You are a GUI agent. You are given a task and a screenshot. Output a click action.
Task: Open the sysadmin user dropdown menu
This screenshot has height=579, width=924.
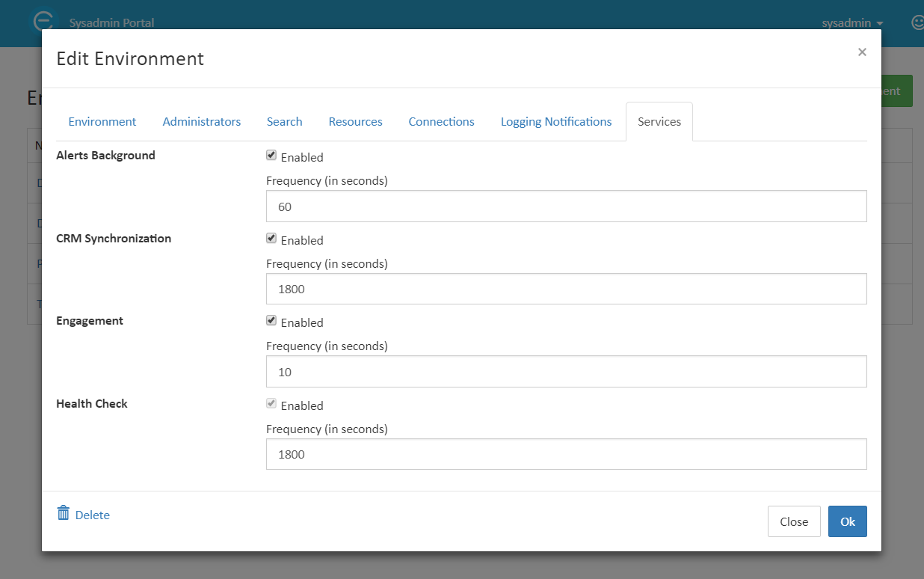click(x=852, y=22)
